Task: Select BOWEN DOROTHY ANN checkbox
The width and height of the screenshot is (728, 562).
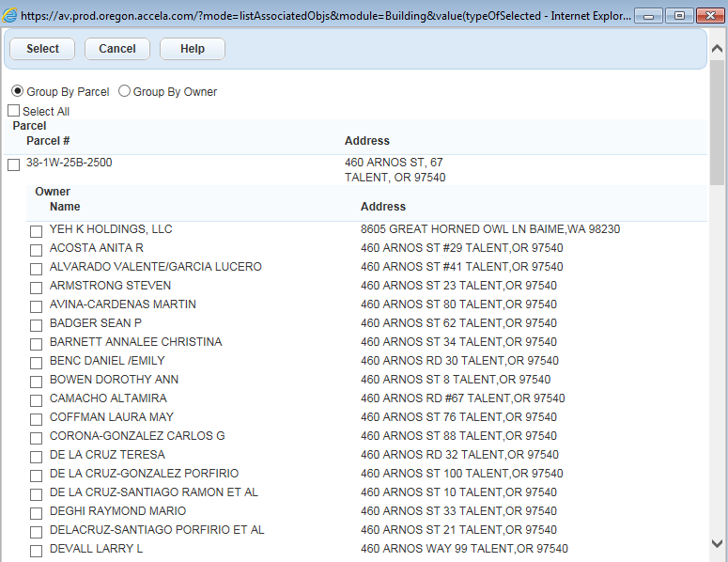Action: point(36,382)
